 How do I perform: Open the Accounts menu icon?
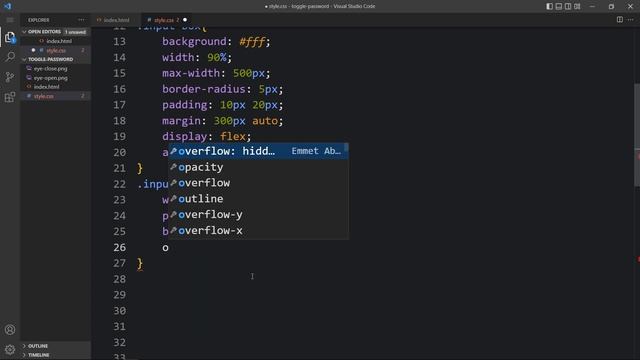click(10, 329)
